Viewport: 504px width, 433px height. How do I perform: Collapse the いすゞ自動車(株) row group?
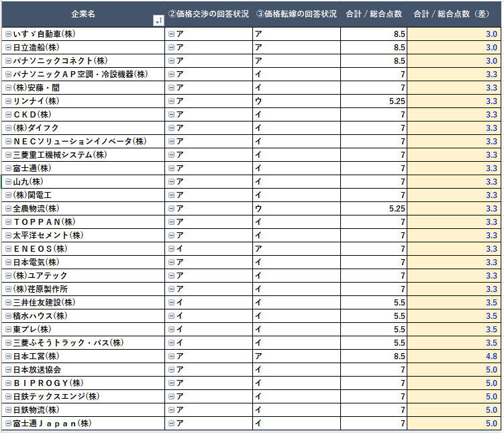(8, 34)
